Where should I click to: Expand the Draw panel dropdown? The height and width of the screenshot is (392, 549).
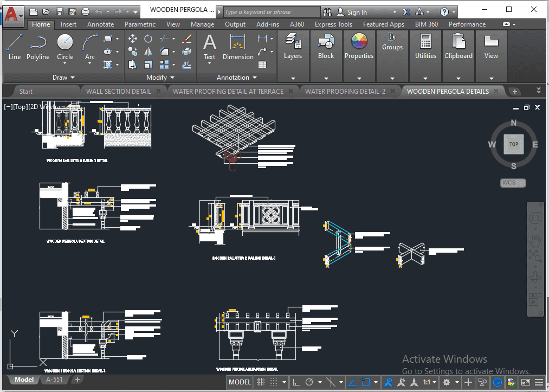point(64,78)
